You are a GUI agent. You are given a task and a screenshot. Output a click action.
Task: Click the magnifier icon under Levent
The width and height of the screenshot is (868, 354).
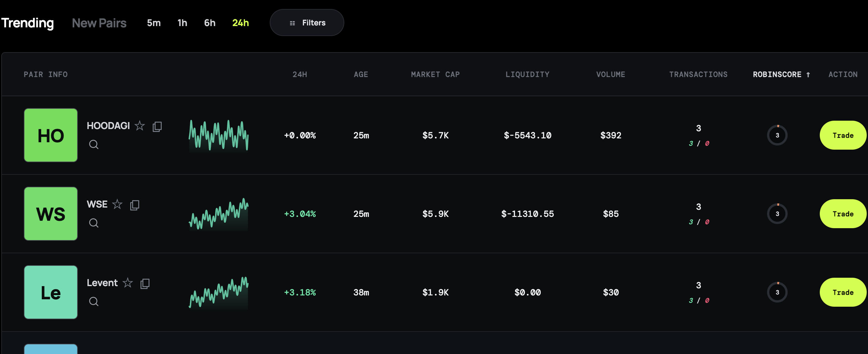pyautogui.click(x=94, y=301)
